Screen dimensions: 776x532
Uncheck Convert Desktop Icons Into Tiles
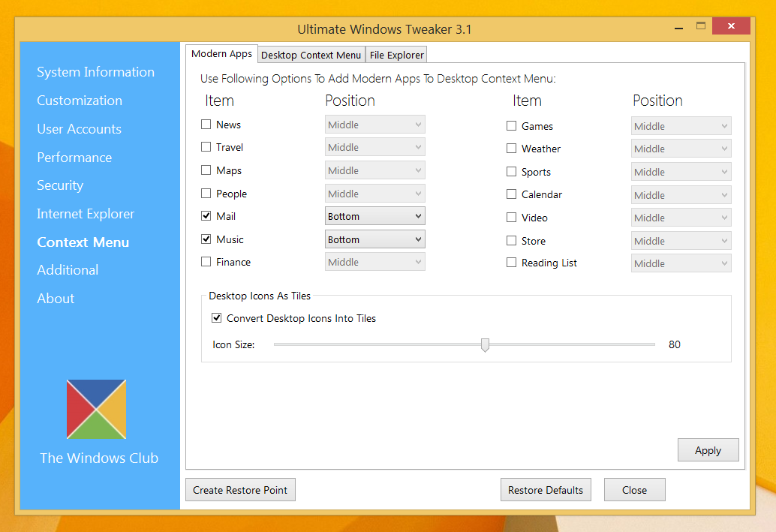(x=216, y=317)
